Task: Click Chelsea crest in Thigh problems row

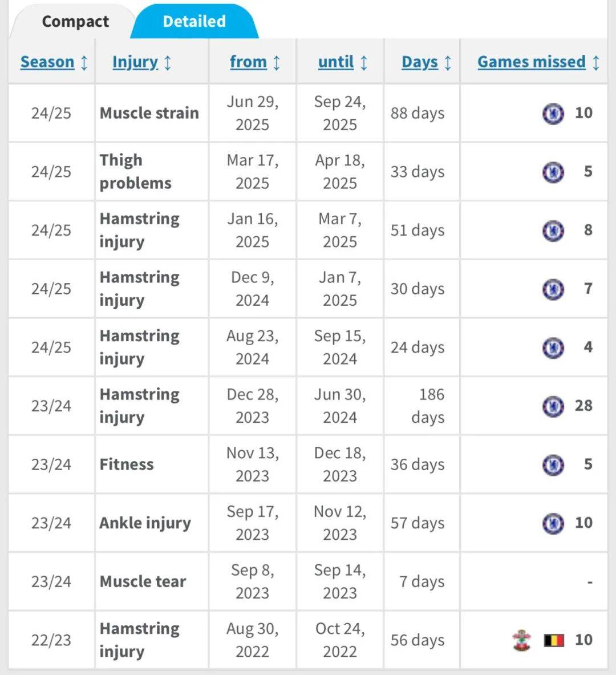Action: (553, 172)
